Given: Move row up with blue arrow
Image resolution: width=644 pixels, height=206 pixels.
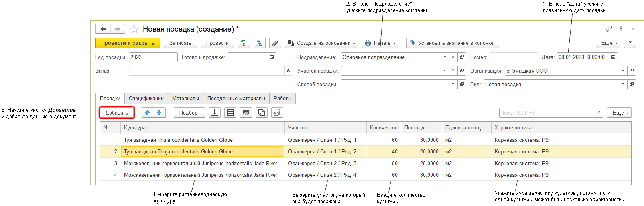Looking at the screenshot, I should pos(148,113).
